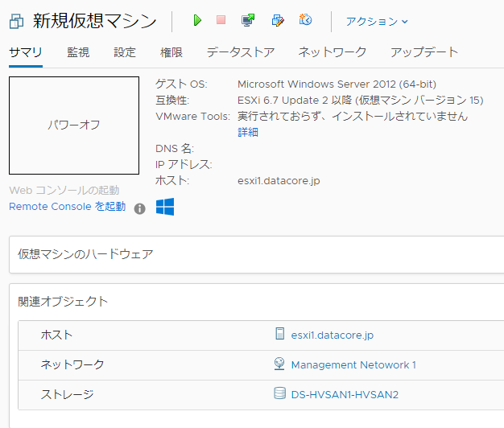Go to the 権限 tab
Image resolution: width=504 pixels, height=428 pixels.
coord(171,52)
